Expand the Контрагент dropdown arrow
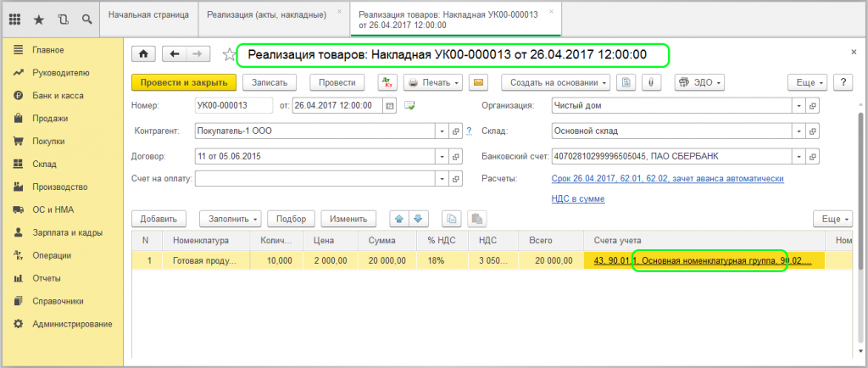The height and width of the screenshot is (368, 868). click(x=442, y=131)
